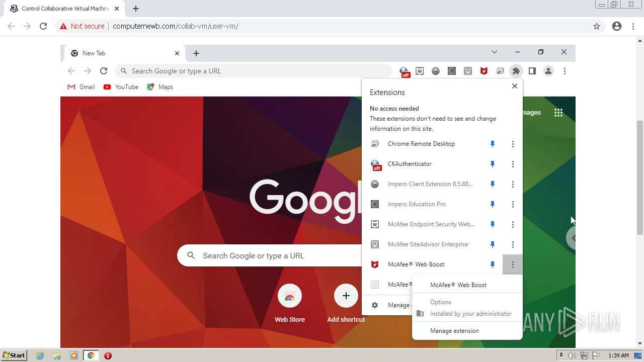Click the volume icon in system tray
Screen dimensions: 644x362
(572, 355)
